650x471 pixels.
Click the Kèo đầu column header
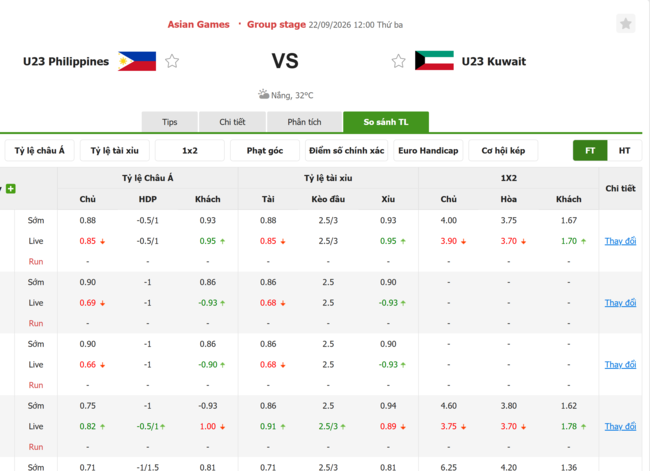coord(328,199)
